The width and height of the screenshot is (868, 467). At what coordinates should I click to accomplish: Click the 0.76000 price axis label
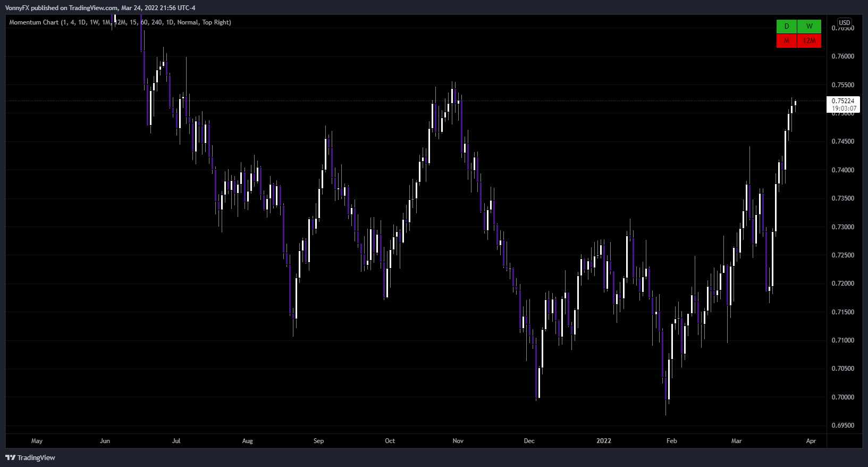[843, 56]
